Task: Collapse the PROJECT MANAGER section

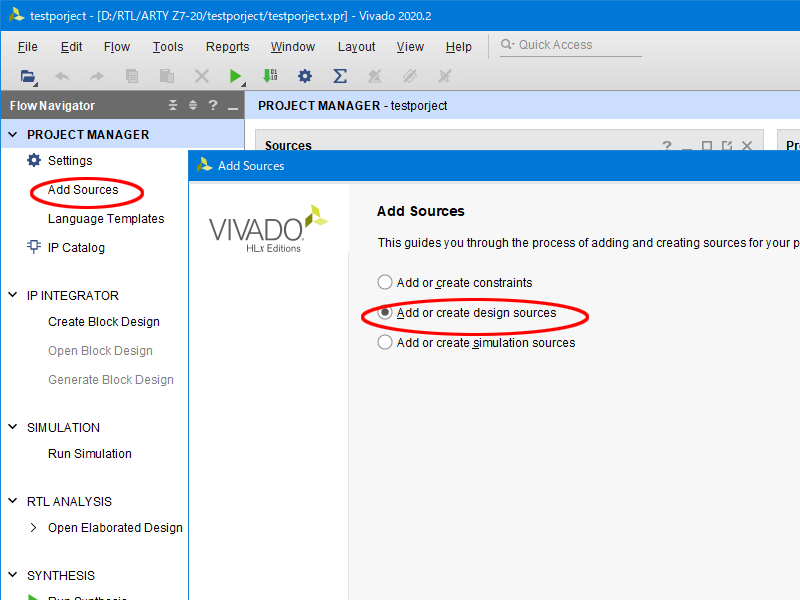Action: [x=13, y=134]
